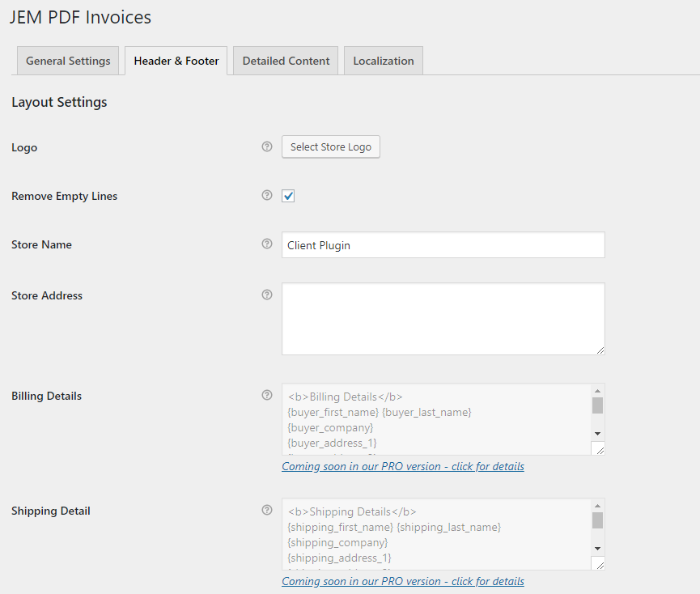
Task: Click the <b>Billing Details</b> template line
Action: point(345,397)
